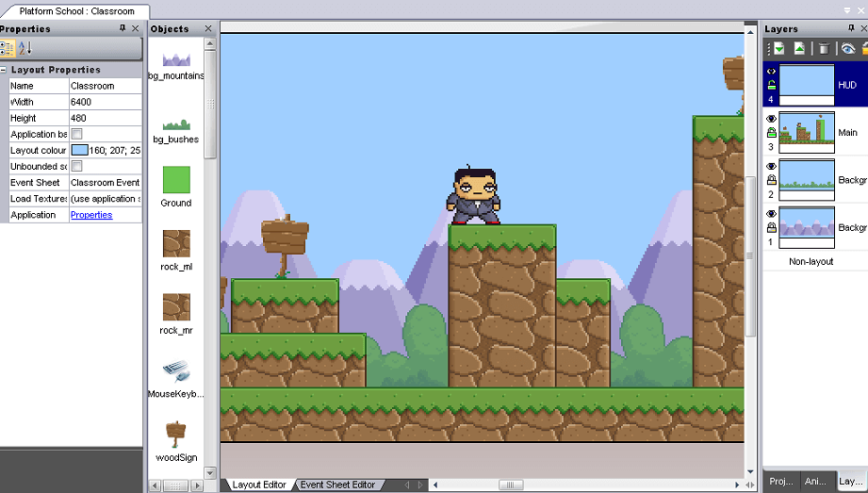Switch to the Event Sheet Editor tab
The height and width of the screenshot is (493, 868).
point(337,485)
